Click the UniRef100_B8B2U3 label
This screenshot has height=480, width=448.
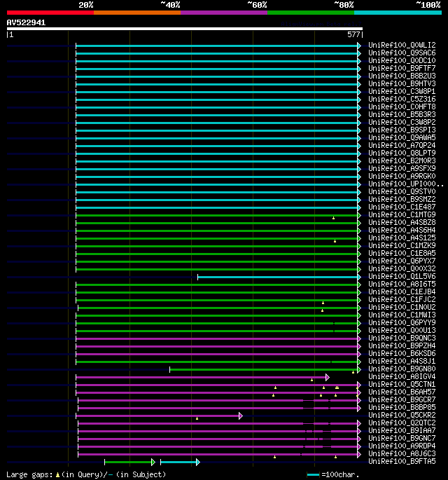click(x=402, y=76)
